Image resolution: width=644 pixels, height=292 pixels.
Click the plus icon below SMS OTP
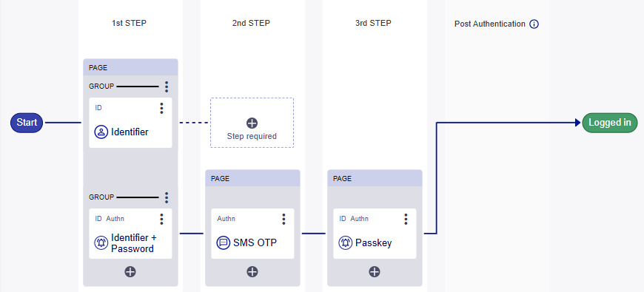pyautogui.click(x=252, y=271)
